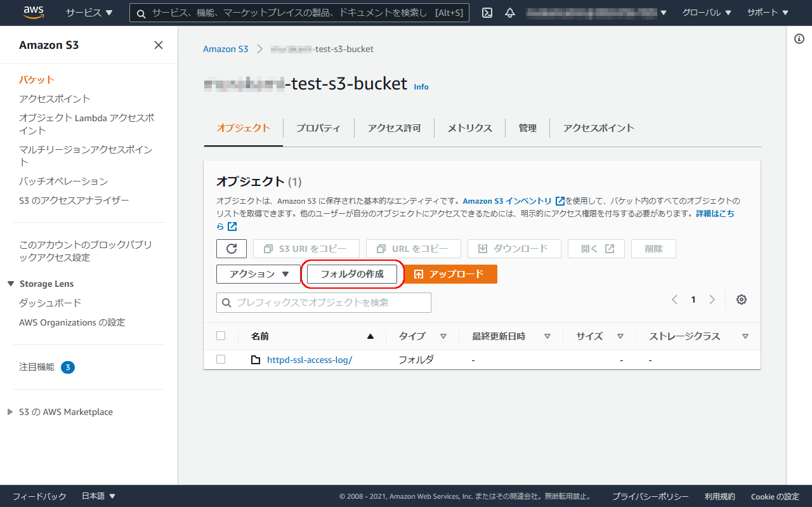Go to AWS home via the logo
The height and width of the screenshot is (507, 812).
click(x=33, y=13)
